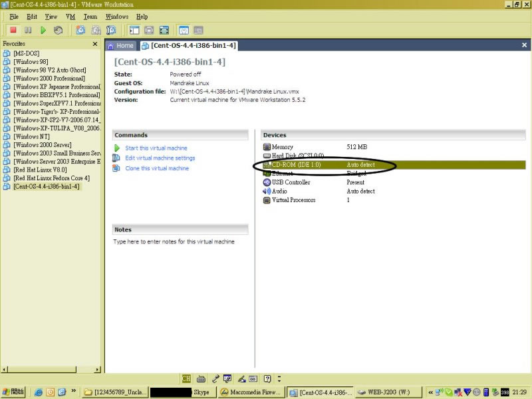Open the File menu
532x399 pixels.
click(x=14, y=17)
